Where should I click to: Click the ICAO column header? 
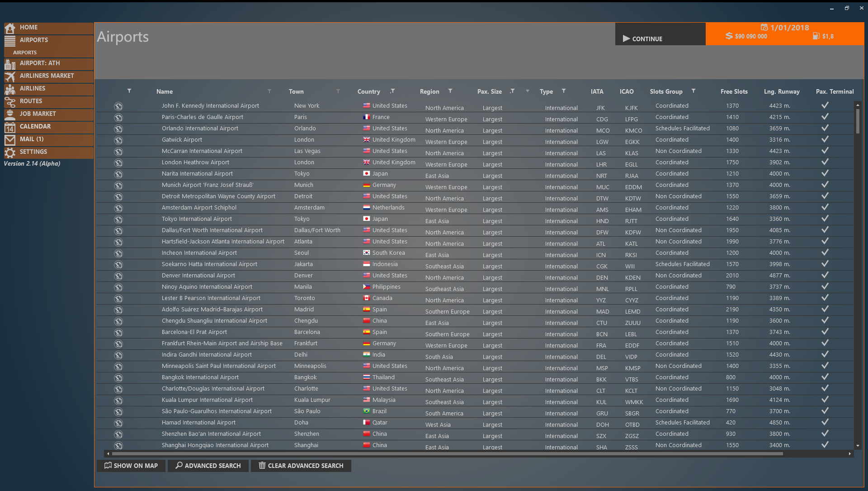[627, 91]
